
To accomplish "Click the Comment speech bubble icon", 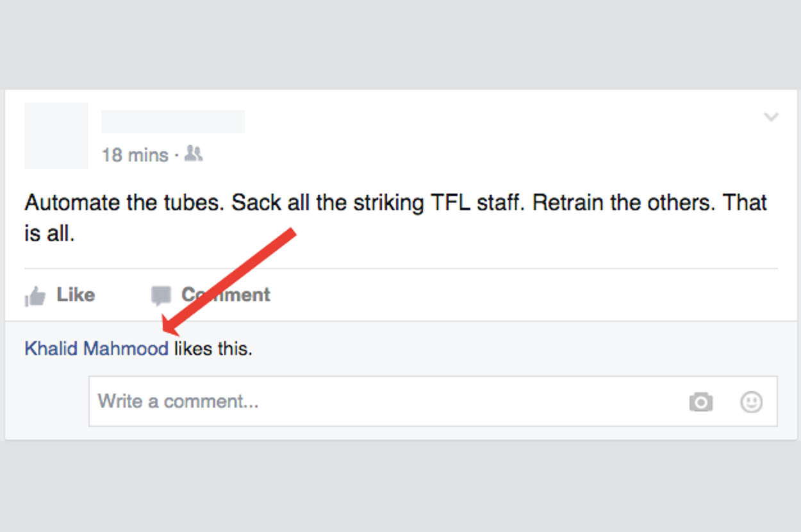I will (x=161, y=295).
